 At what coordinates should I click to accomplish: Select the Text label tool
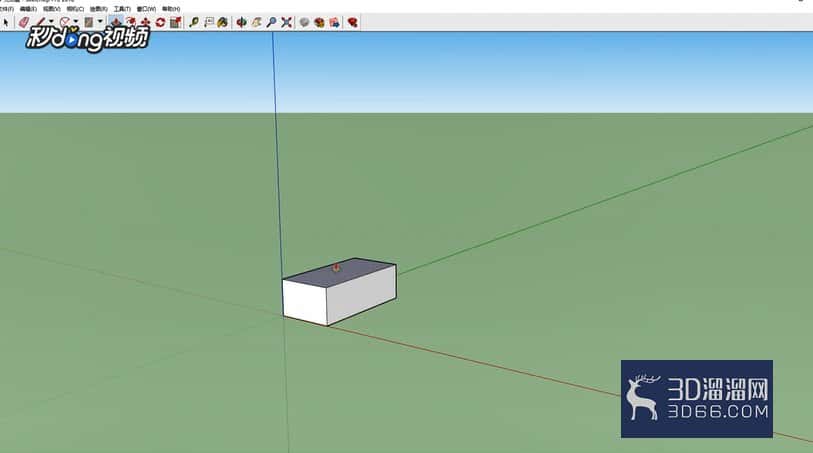208,22
